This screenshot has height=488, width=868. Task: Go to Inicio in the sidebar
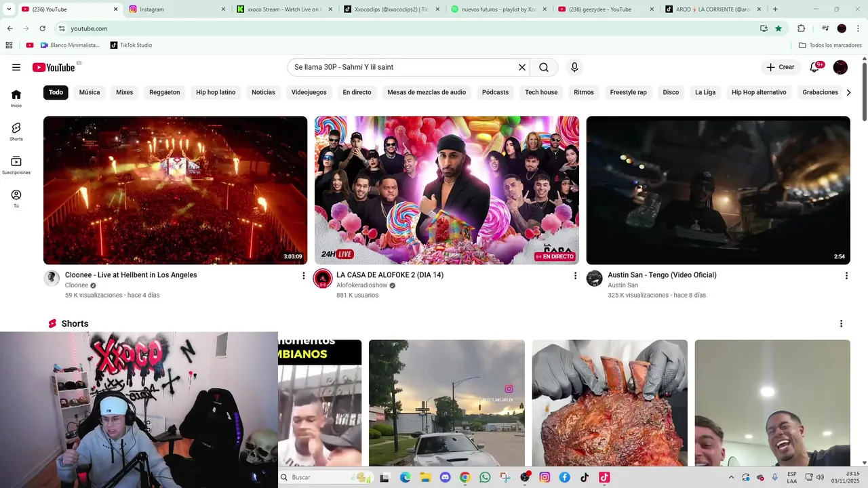(x=16, y=98)
